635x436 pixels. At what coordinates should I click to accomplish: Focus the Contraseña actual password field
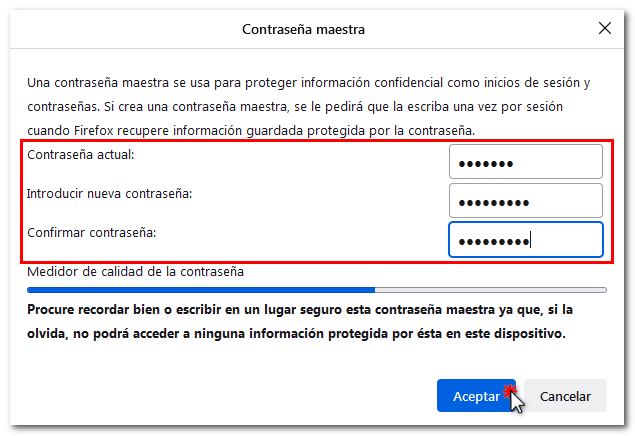pyautogui.click(x=526, y=162)
